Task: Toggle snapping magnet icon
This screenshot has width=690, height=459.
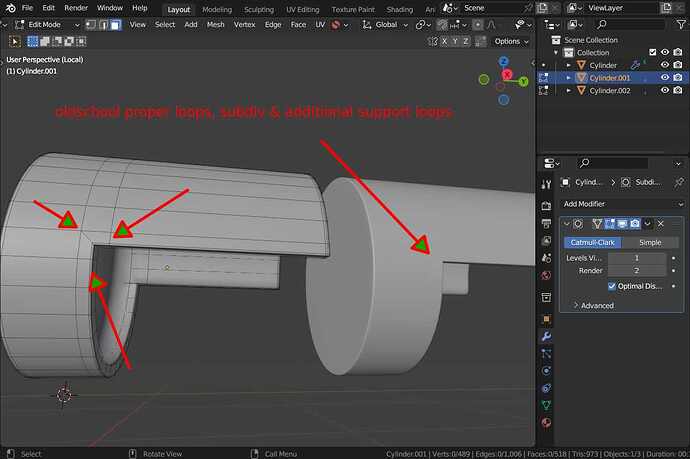Action: coord(442,25)
